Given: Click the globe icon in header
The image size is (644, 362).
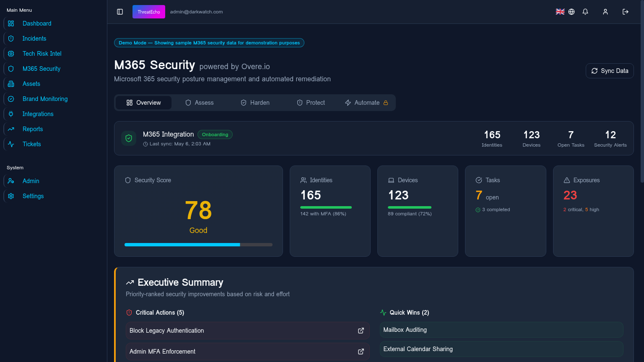Looking at the screenshot, I should tap(571, 12).
